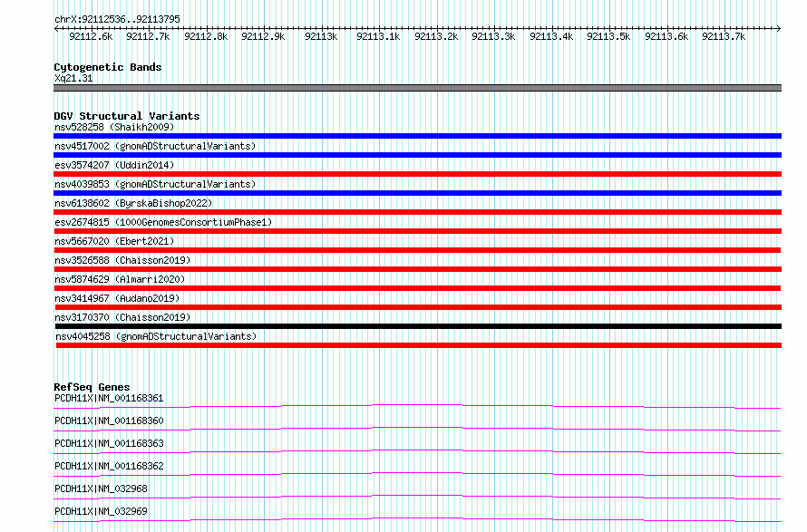807x532 pixels.
Task: Click the Cytogenetic Bands track heading
Action: pyautogui.click(x=108, y=67)
